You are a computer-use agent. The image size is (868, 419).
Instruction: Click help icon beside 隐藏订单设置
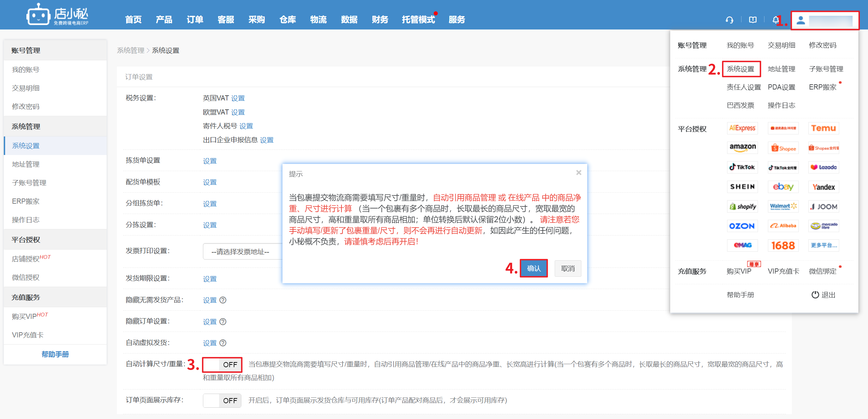point(223,322)
